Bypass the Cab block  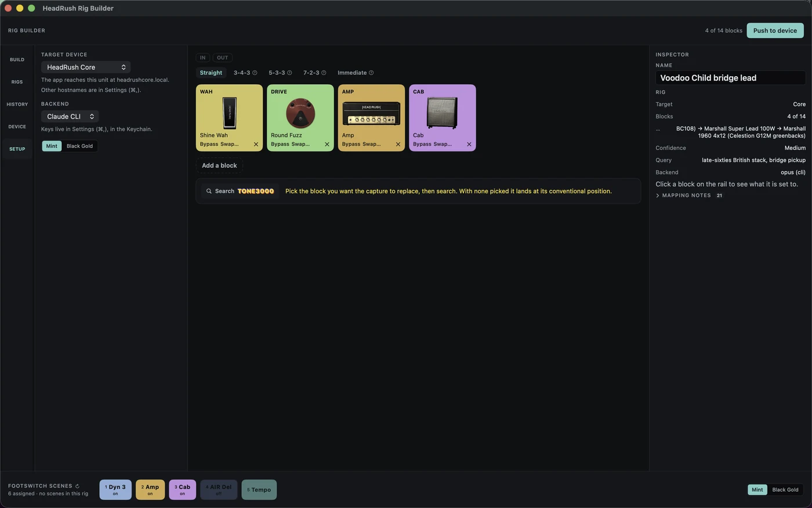(422, 144)
